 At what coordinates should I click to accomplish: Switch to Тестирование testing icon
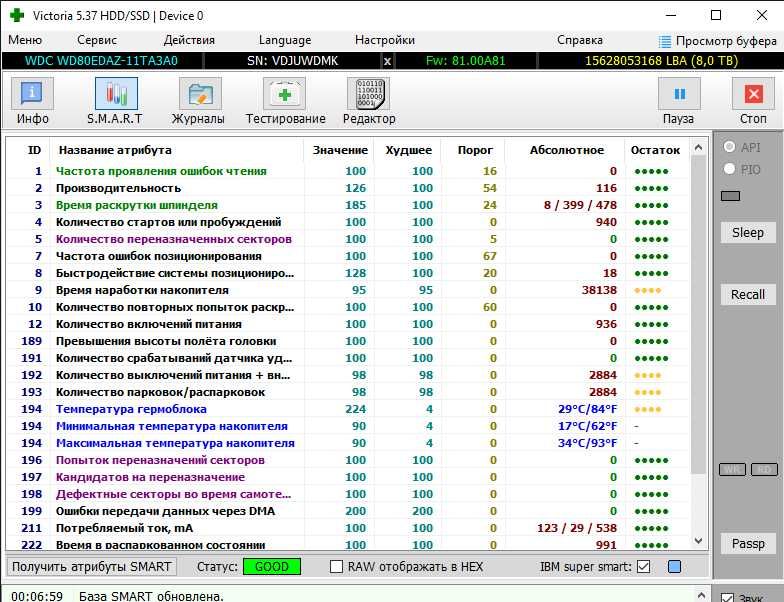click(284, 93)
